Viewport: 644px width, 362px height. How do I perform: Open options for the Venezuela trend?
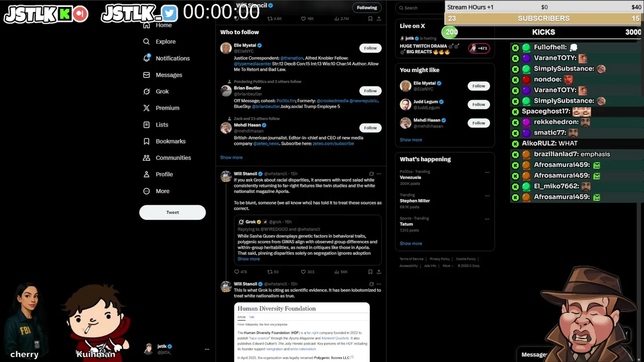487,172
